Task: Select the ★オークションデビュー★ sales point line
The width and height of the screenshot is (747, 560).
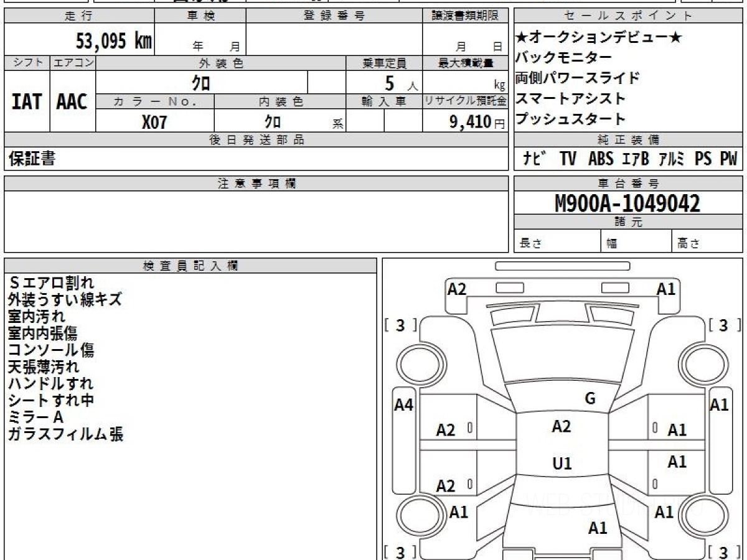Action: point(599,37)
